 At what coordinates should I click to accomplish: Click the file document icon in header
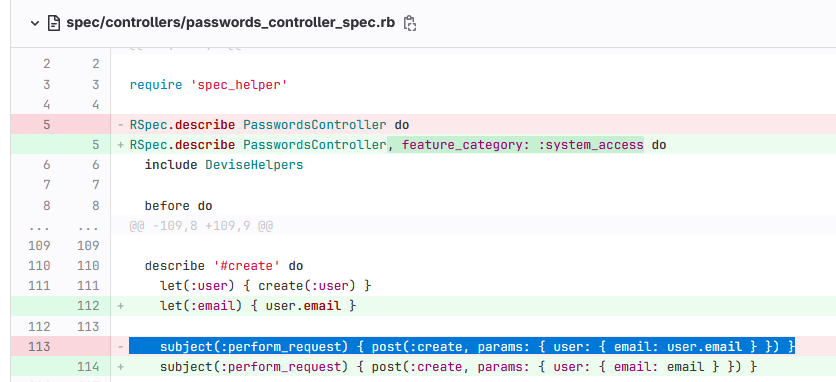53,23
